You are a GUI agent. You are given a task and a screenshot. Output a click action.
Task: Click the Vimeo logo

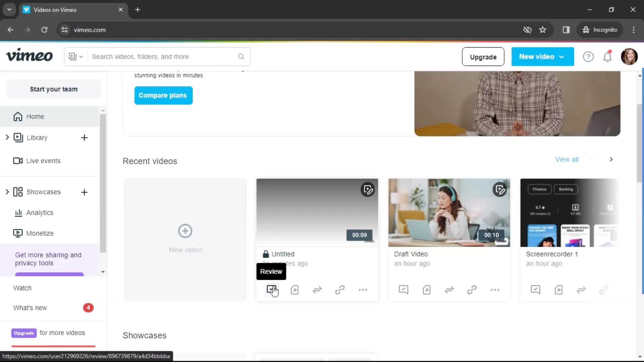tap(30, 55)
